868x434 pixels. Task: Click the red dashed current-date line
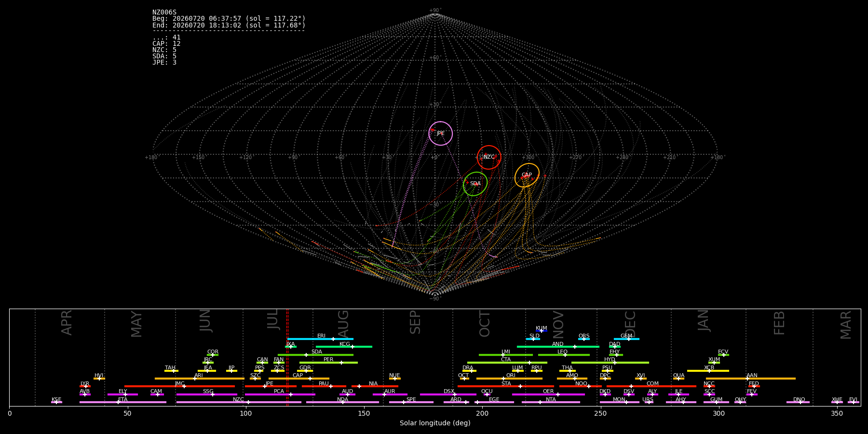[287, 357]
